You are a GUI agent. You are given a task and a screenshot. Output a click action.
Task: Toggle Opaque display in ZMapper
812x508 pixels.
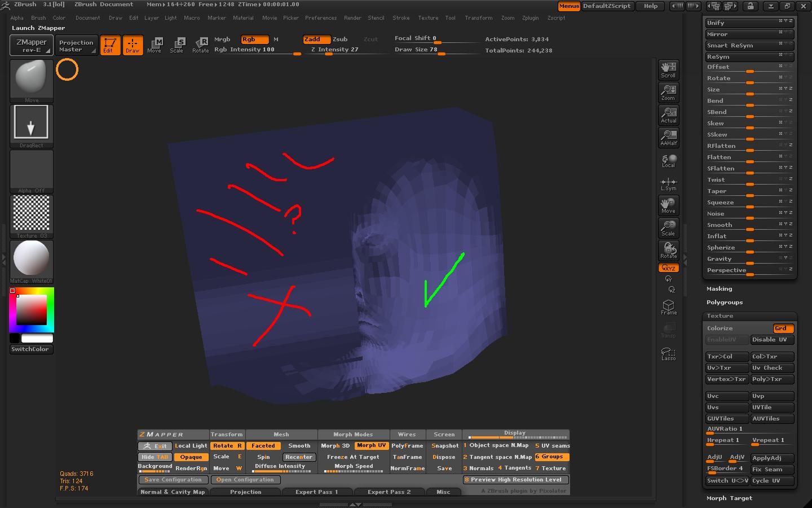tap(191, 457)
